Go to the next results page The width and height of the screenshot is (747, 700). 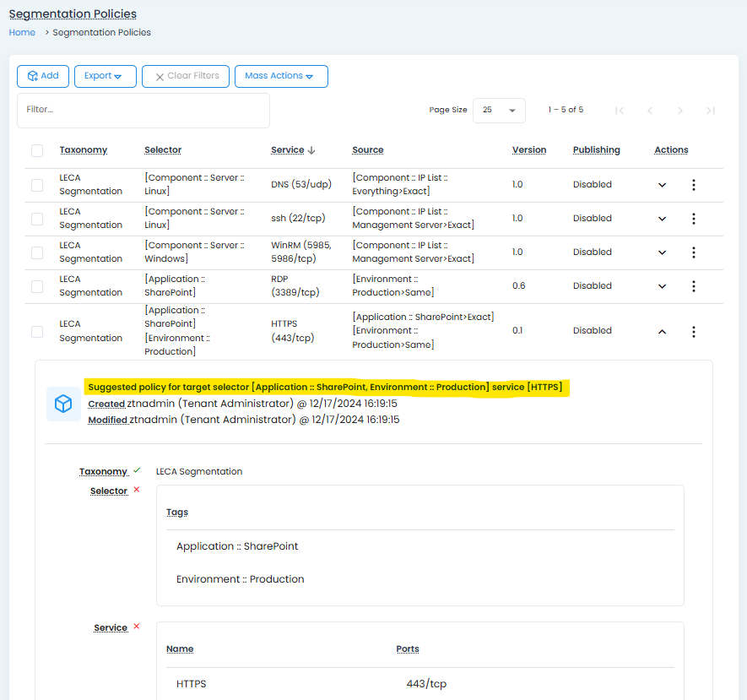680,111
